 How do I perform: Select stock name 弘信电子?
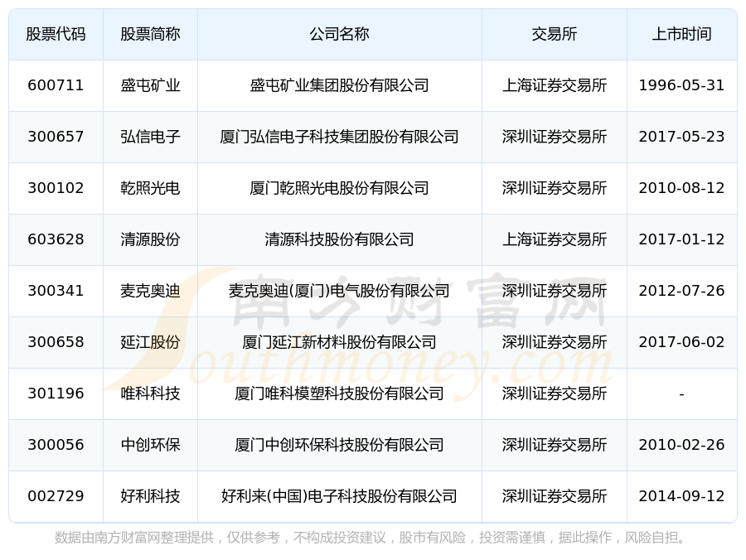point(150,137)
